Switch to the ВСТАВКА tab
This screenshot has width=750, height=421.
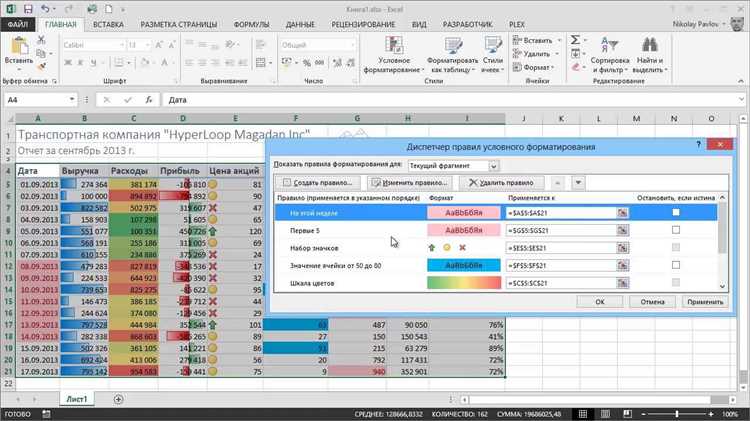click(x=108, y=24)
